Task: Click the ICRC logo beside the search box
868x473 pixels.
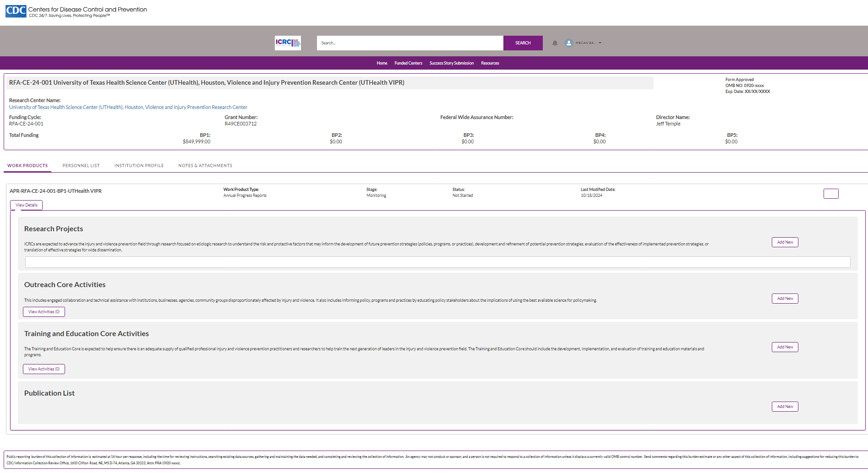Action: (288, 43)
